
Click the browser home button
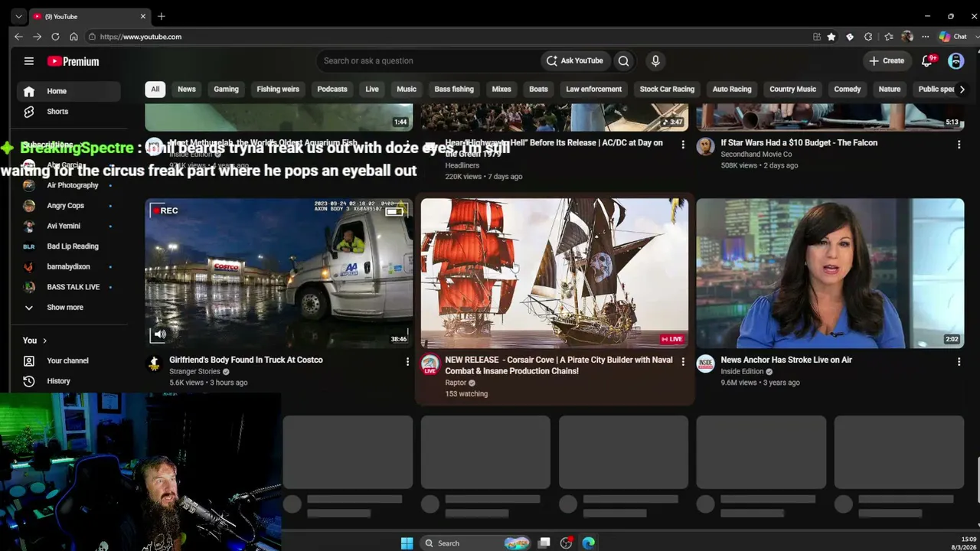click(x=73, y=37)
